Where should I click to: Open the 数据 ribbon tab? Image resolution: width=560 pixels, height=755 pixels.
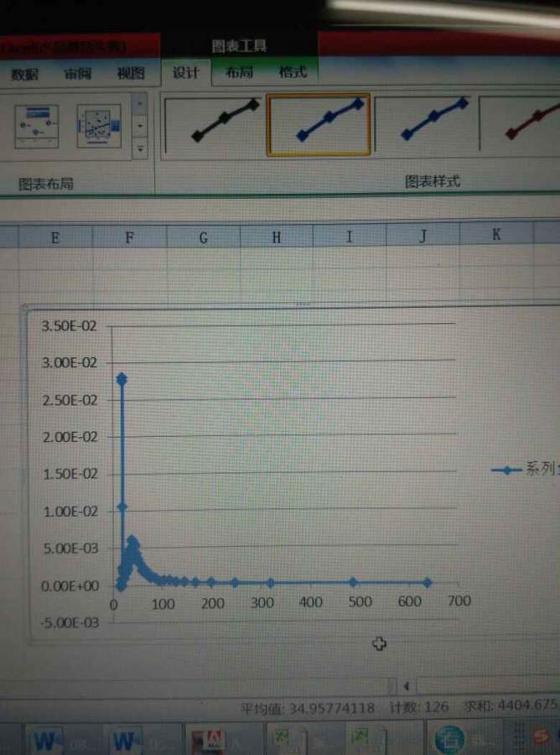[x=25, y=75]
